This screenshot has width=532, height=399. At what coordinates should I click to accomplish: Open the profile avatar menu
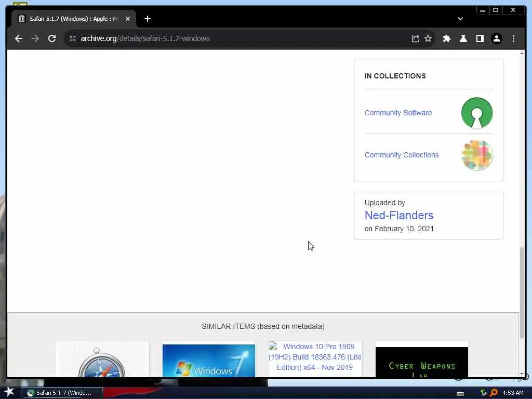point(496,38)
